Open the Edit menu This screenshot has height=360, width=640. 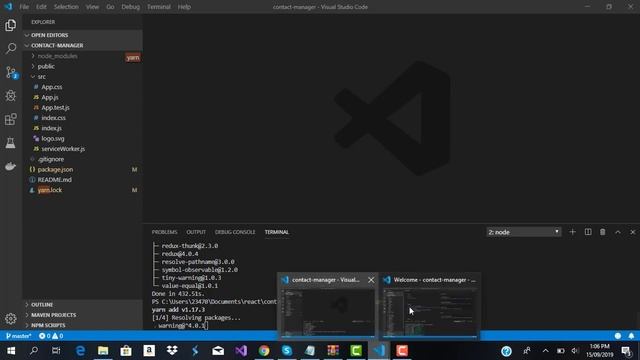41,7
